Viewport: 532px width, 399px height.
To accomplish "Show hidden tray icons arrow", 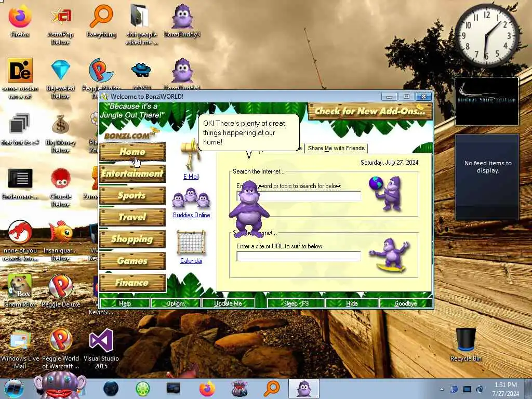I will (442, 389).
